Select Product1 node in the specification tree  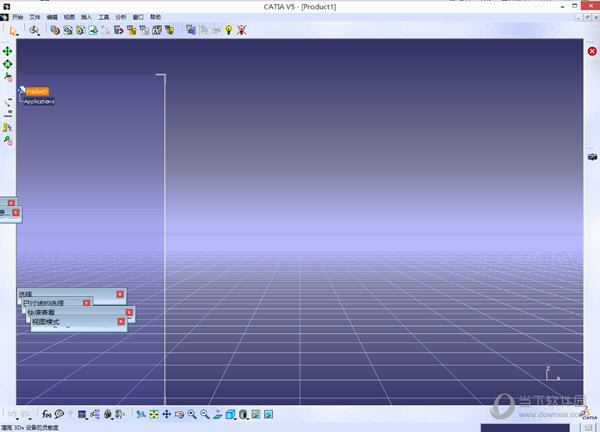(x=37, y=91)
